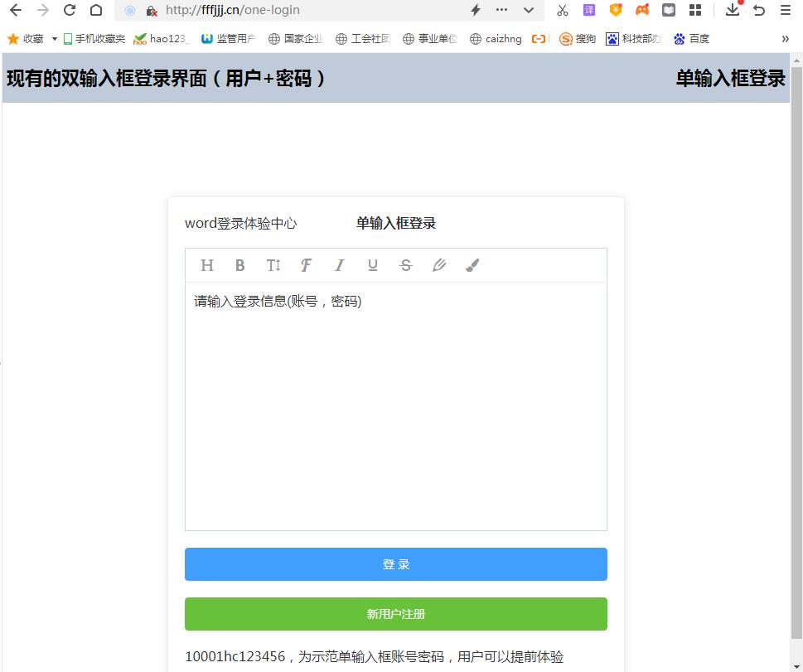Click the green 新用户注册 button
Screen dimensions: 803x672
396,614
